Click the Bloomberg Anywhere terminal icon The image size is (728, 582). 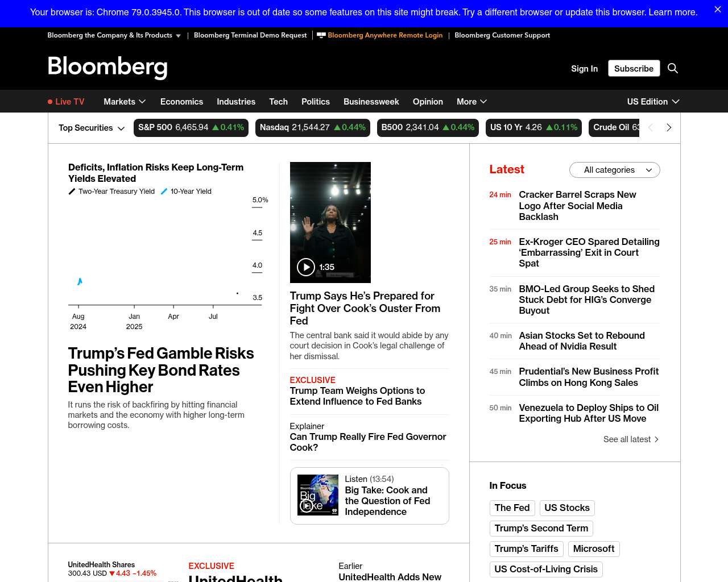321,35
